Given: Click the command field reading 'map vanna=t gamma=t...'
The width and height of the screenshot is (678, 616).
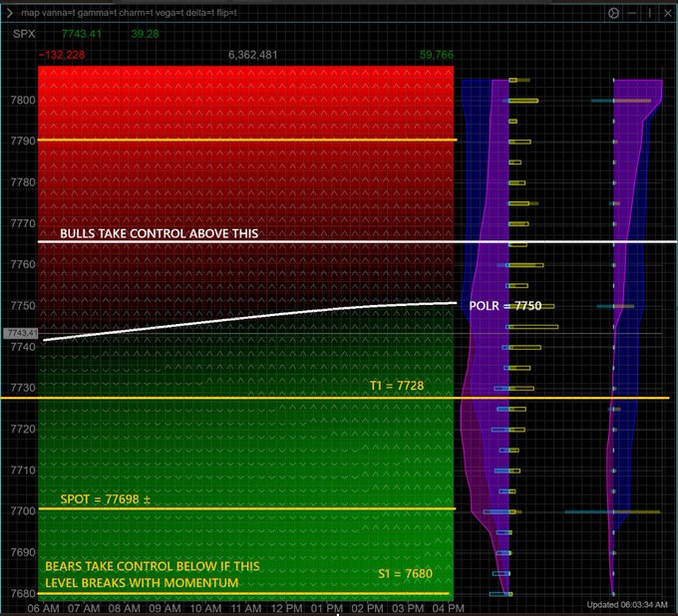Looking at the screenshot, I should coord(129,13).
